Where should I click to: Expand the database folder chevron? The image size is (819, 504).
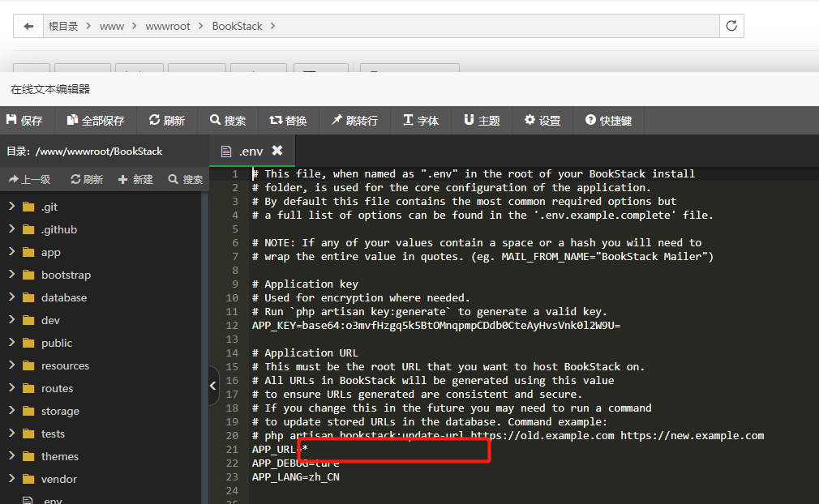[11, 297]
